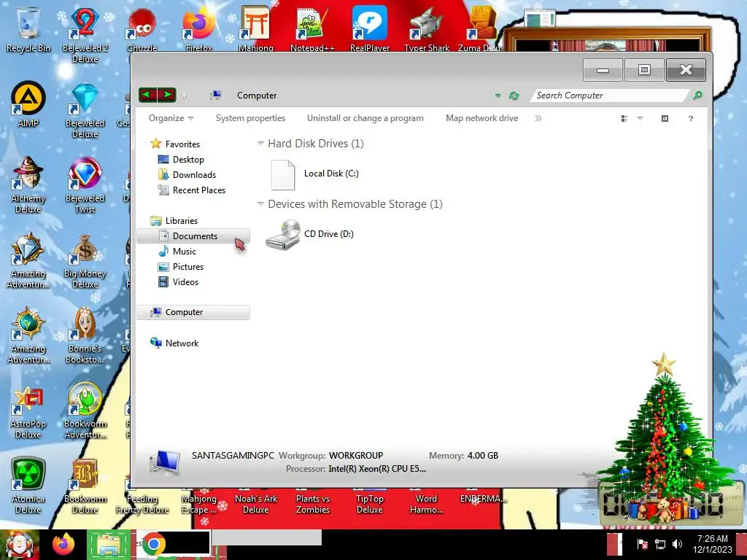Open the Mahjong desktop shortcut
747x560 pixels.
(256, 29)
